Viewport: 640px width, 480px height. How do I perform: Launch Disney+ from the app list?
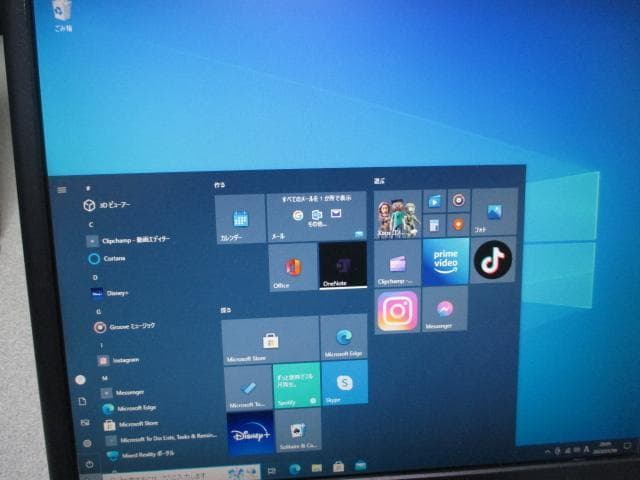click(109, 293)
